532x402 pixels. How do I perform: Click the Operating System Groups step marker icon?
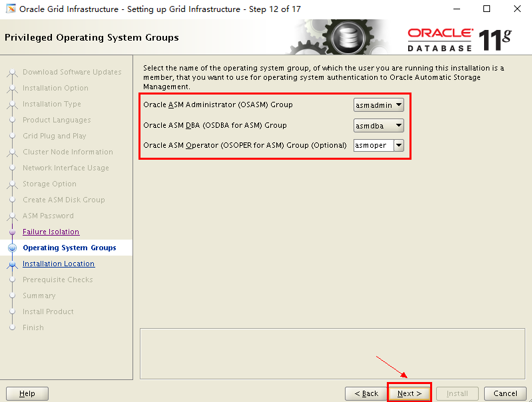(x=12, y=248)
